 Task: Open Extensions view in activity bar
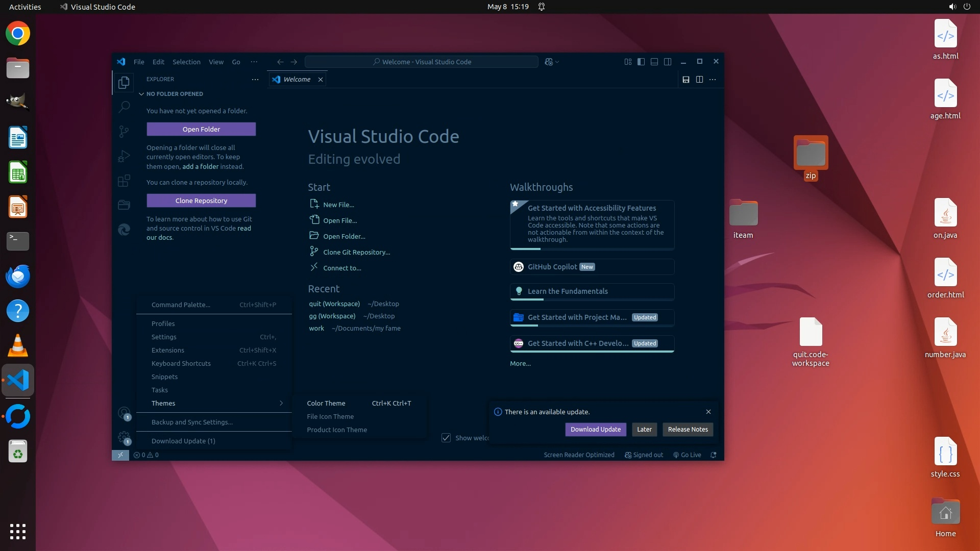124,181
